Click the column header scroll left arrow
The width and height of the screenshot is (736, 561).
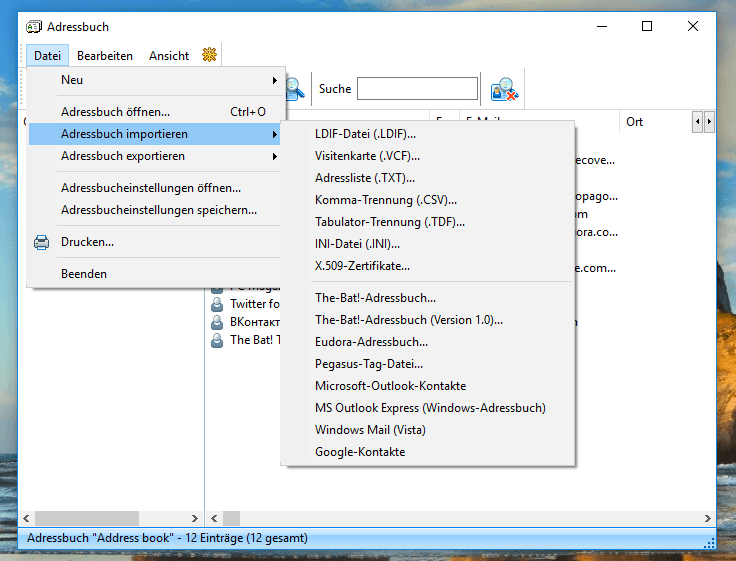[x=698, y=122]
